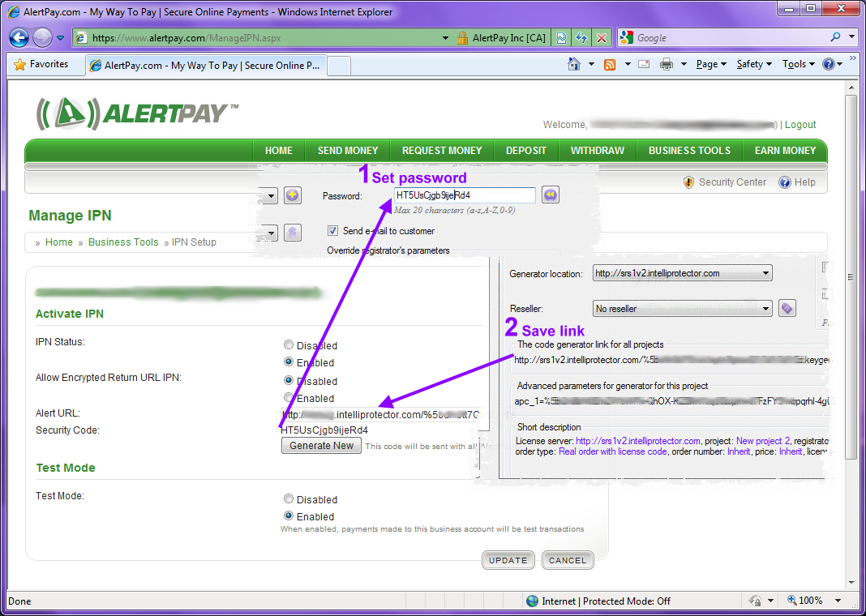Viewport: 866px width, 616px height.
Task: Toggle Compatibility View icon in address bar
Action: [561, 38]
